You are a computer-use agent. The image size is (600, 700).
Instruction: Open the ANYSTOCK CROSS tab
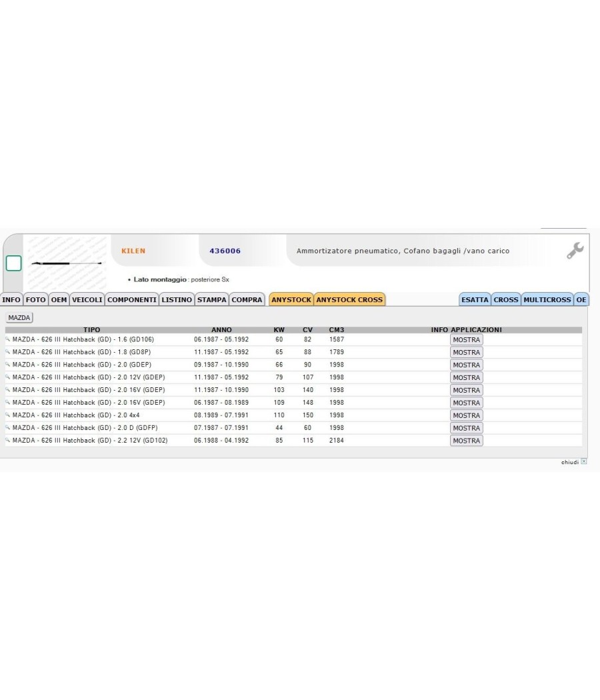349,299
